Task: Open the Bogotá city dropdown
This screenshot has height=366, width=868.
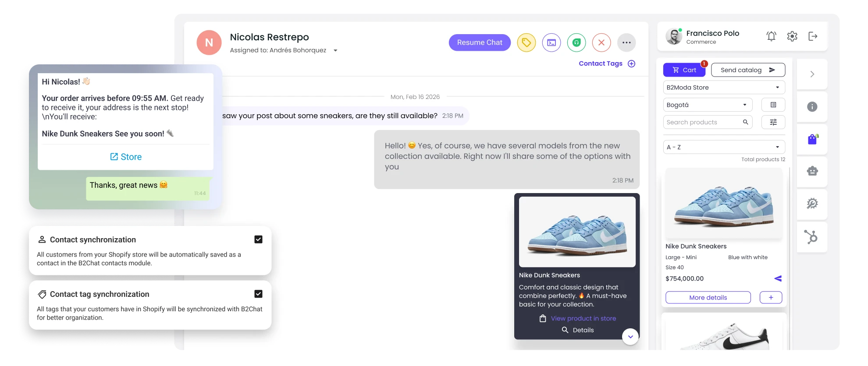Action: click(708, 105)
